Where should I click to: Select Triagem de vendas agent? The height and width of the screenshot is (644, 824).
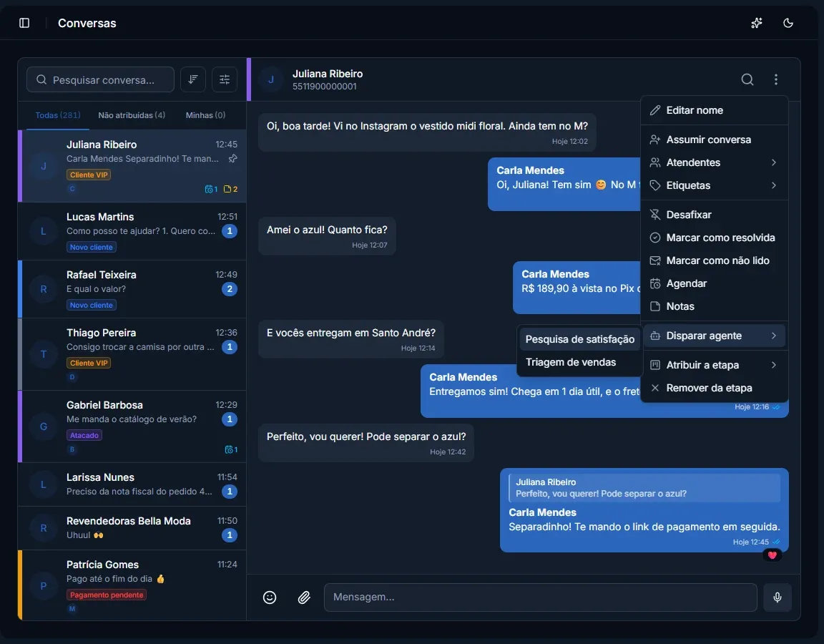coord(579,362)
